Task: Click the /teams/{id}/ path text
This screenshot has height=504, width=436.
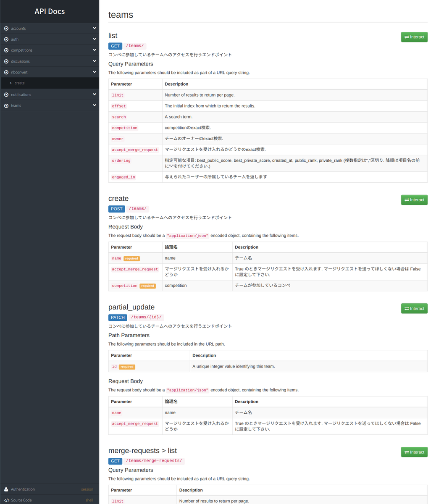Action: (x=146, y=318)
